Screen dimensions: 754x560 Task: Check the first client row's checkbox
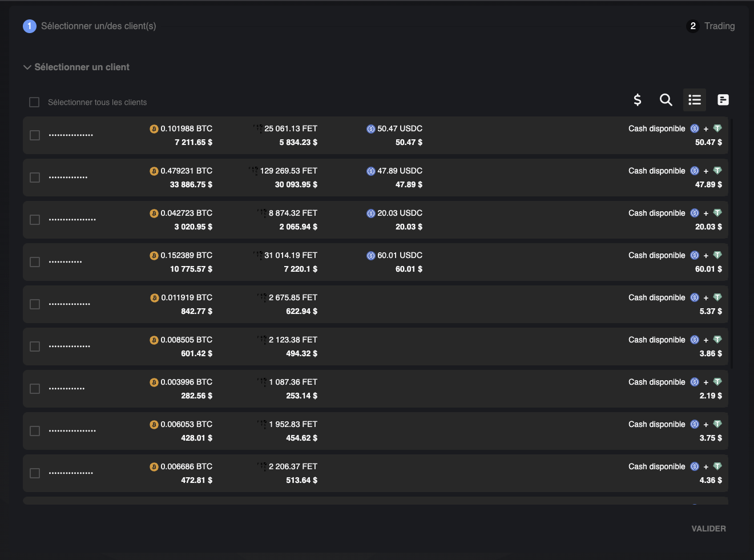[34, 135]
